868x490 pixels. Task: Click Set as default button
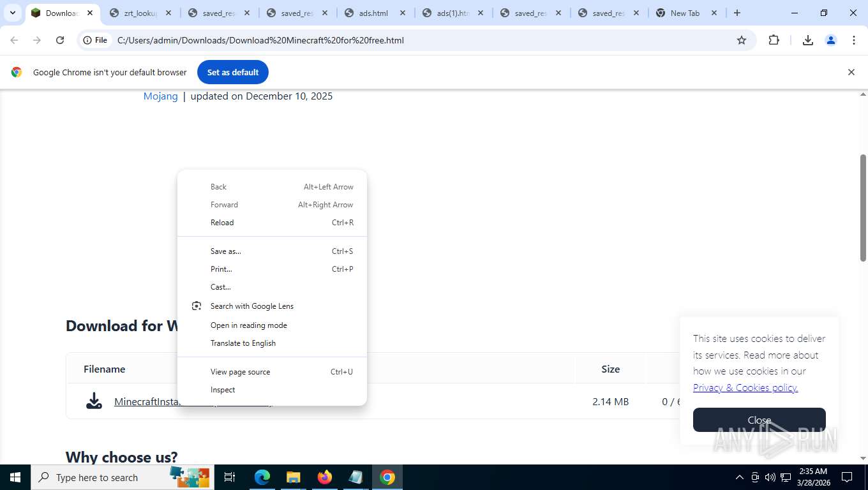(x=233, y=72)
